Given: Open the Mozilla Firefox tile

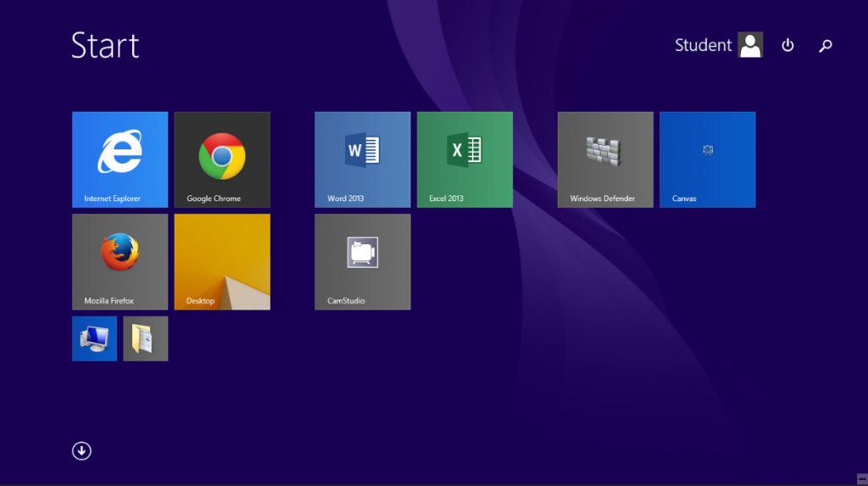Looking at the screenshot, I should click(120, 261).
